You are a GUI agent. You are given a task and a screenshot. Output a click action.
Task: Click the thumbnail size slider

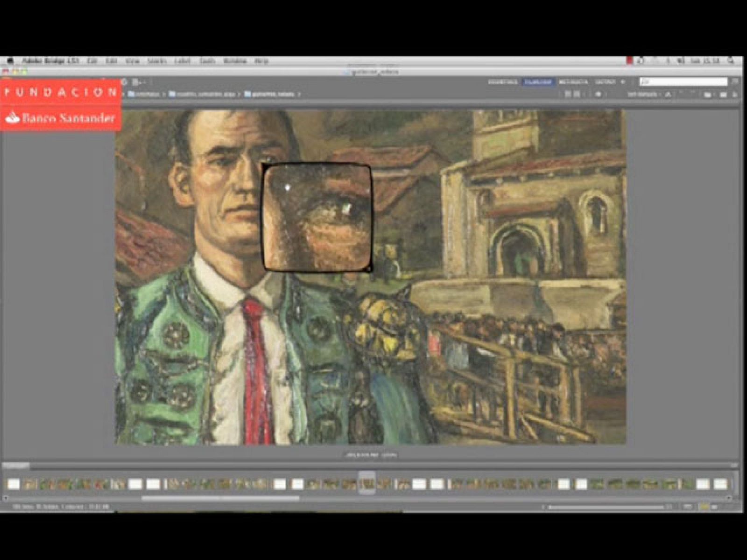click(606, 506)
